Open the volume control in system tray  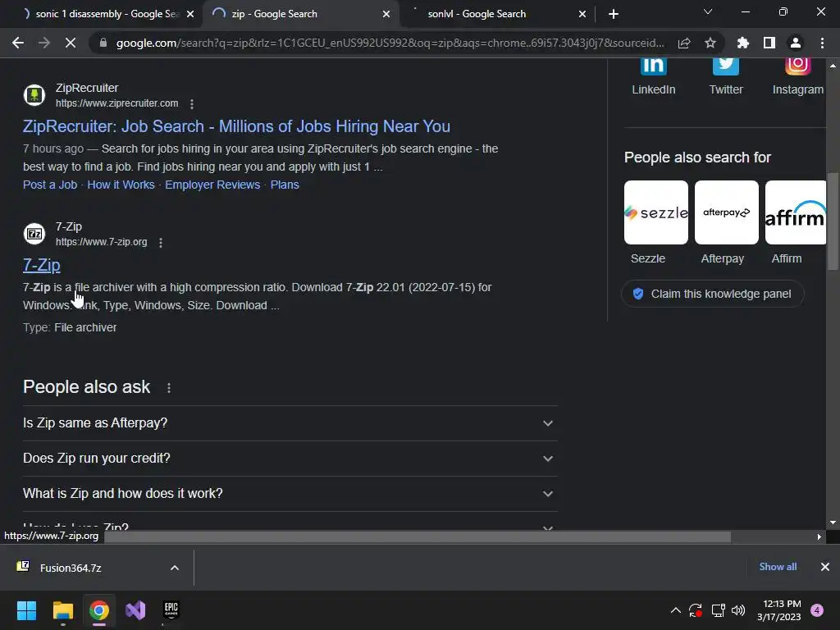point(738,610)
